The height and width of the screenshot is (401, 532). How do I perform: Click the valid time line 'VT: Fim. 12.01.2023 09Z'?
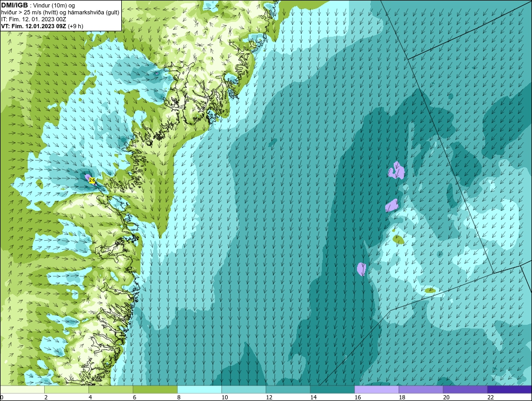34,26
